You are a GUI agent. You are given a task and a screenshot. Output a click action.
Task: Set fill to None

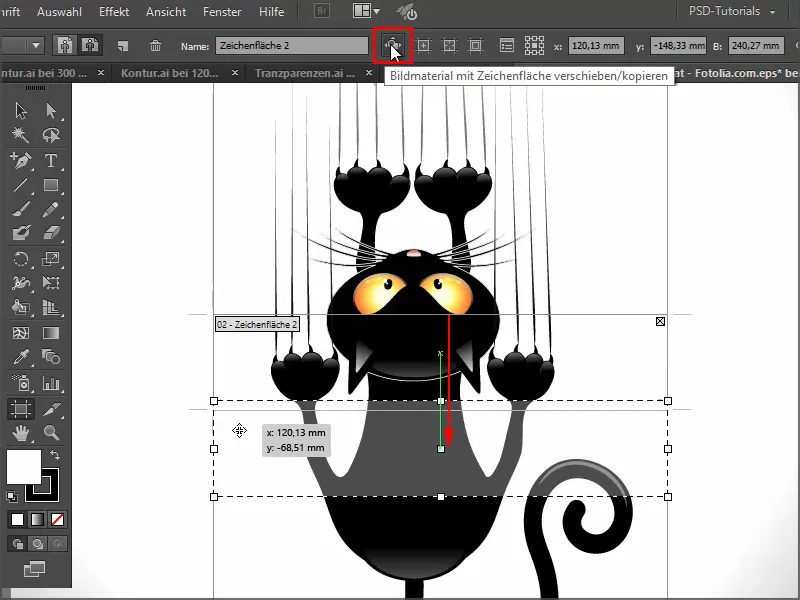click(x=57, y=519)
